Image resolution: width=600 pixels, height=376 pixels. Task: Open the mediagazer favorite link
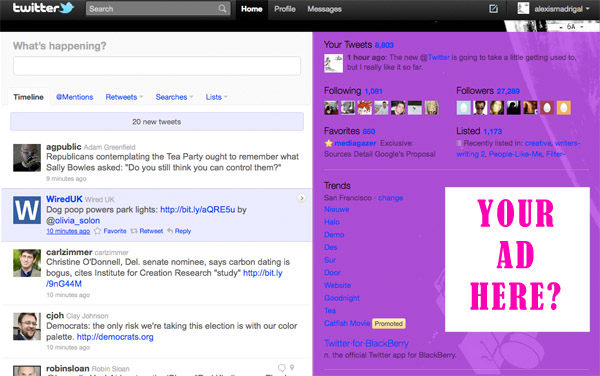pyautogui.click(x=355, y=143)
